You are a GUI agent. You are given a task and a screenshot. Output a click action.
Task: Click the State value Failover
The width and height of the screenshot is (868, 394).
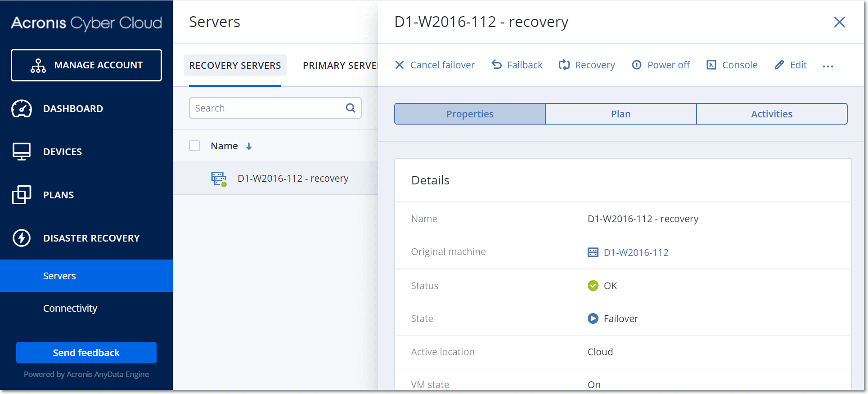click(x=621, y=318)
